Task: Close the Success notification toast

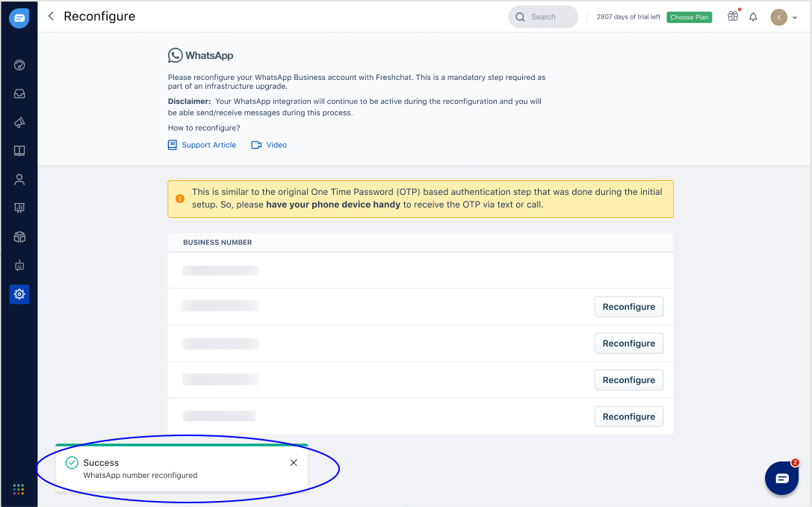Action: click(294, 462)
